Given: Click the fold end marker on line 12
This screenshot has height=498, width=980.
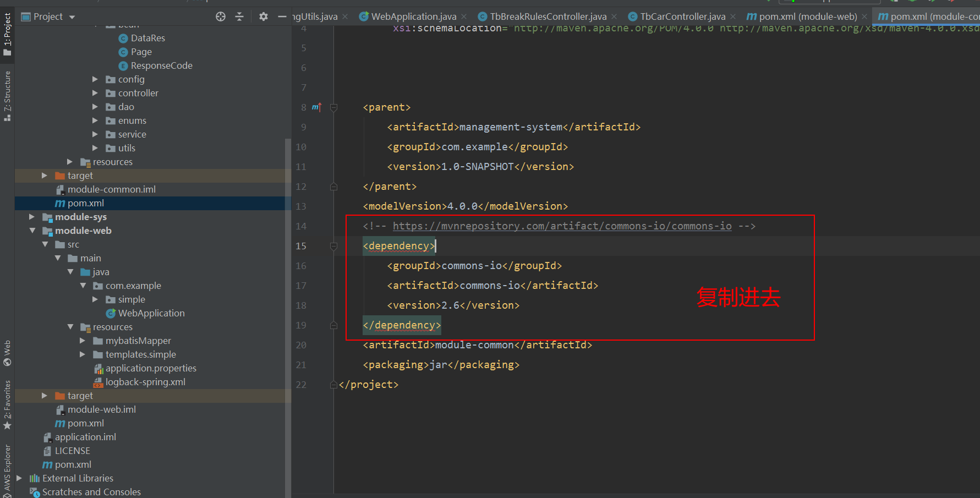Looking at the screenshot, I should click(333, 187).
